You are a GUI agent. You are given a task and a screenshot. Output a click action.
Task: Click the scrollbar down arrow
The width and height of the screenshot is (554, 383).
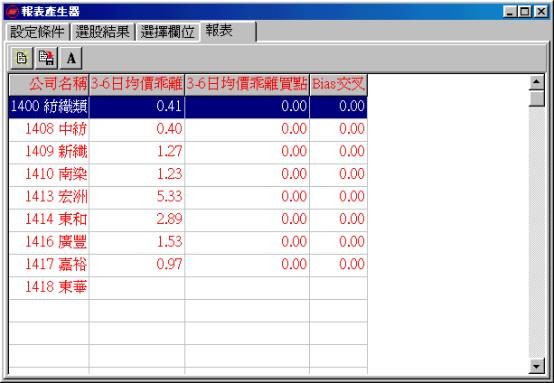coord(537,366)
